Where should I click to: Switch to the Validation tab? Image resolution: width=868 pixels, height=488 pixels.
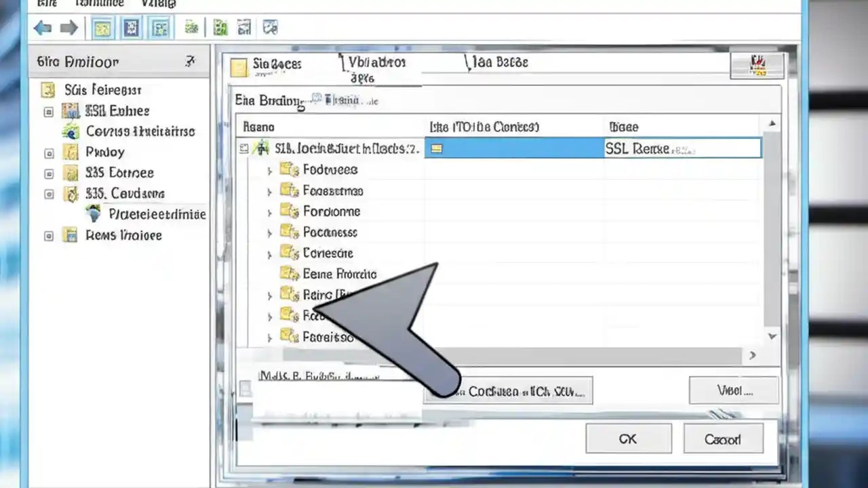click(376, 62)
